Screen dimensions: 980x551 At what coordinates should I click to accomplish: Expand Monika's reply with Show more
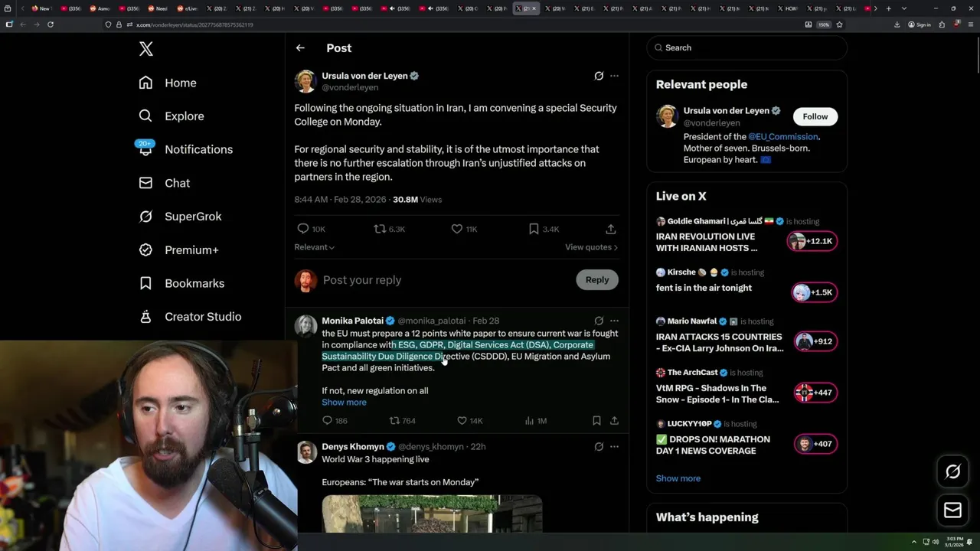click(344, 403)
